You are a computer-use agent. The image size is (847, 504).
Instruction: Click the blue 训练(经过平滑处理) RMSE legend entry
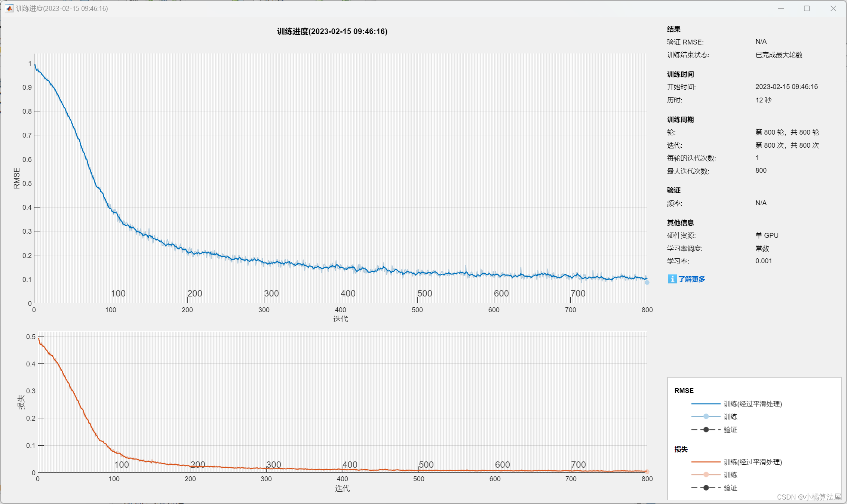[737, 404]
